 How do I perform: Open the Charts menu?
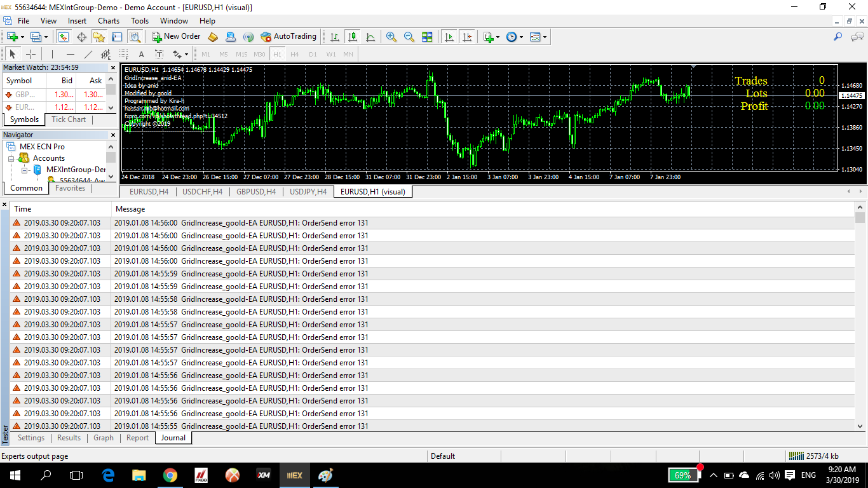click(109, 21)
